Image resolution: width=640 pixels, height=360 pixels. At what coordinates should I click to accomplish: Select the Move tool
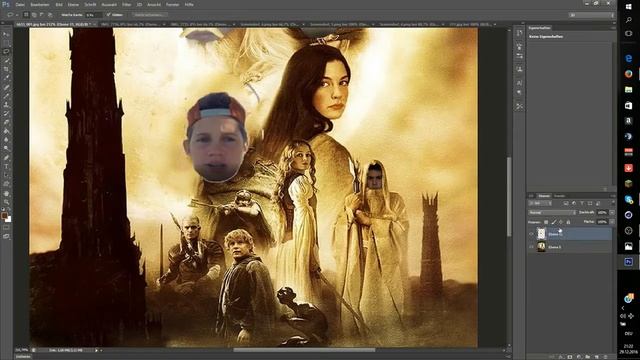point(6,34)
